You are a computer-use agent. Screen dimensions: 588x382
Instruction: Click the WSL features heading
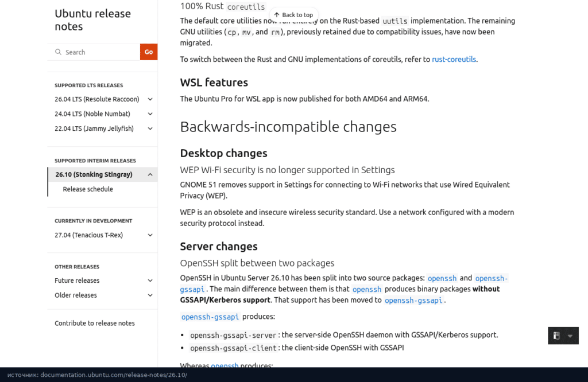click(214, 83)
